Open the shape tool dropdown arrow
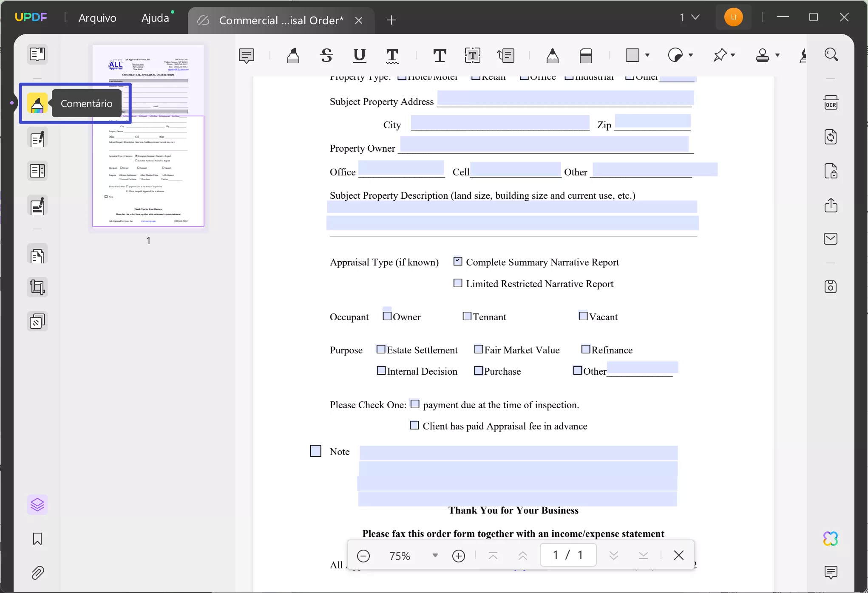This screenshot has height=593, width=868. (x=647, y=56)
